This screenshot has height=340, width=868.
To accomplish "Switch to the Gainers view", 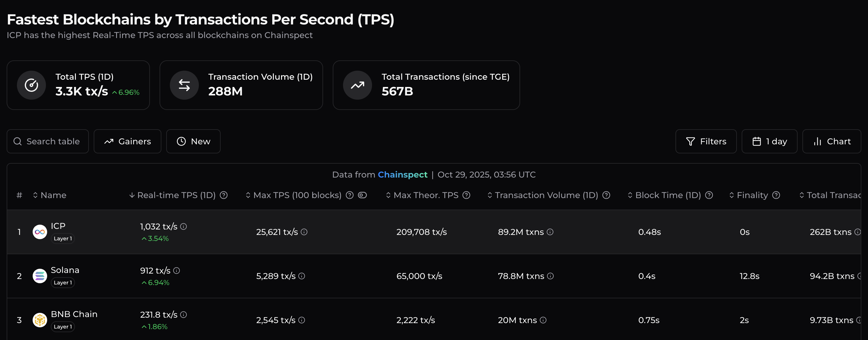I will (127, 141).
